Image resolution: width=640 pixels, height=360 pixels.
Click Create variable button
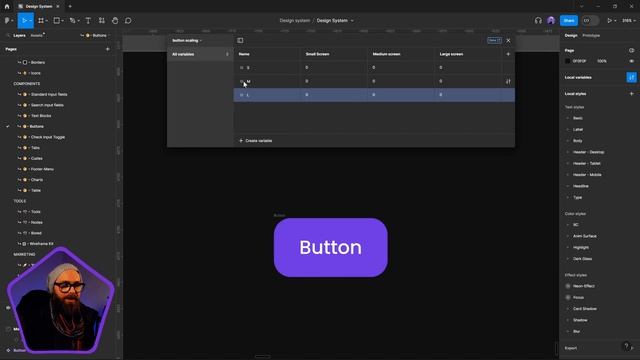(256, 140)
